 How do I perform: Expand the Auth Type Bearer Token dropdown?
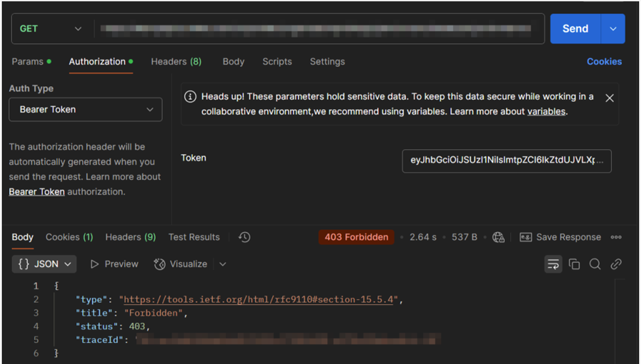[85, 110]
